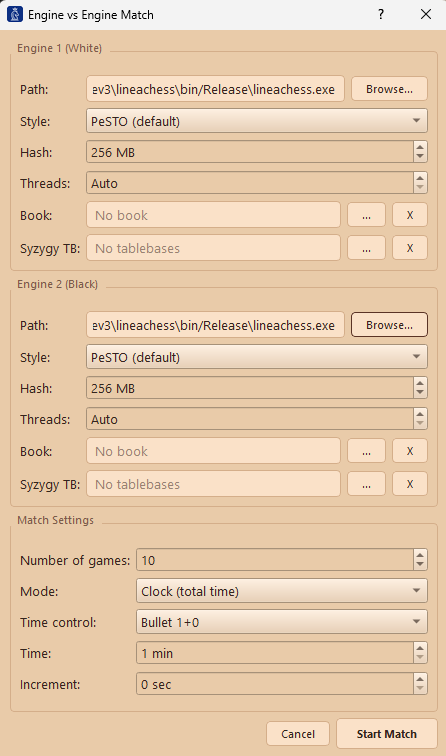Viewport: 446px width, 756px height.
Task: Open Engine 2 Syzygy TB picker (...)
Action: 366,484
